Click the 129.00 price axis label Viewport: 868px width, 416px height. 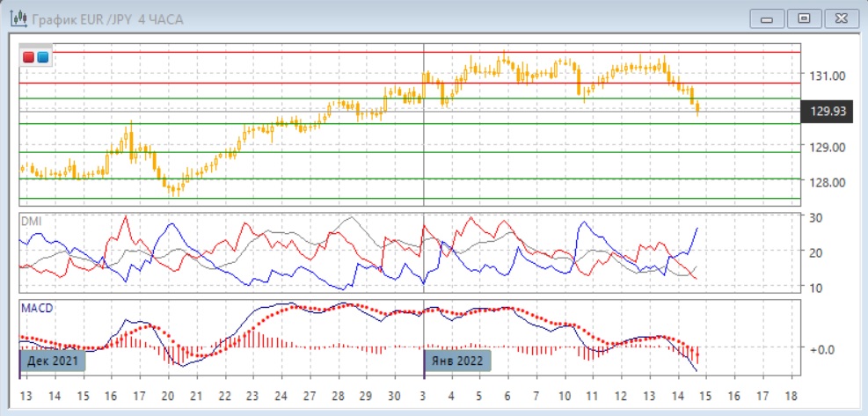[828, 148]
